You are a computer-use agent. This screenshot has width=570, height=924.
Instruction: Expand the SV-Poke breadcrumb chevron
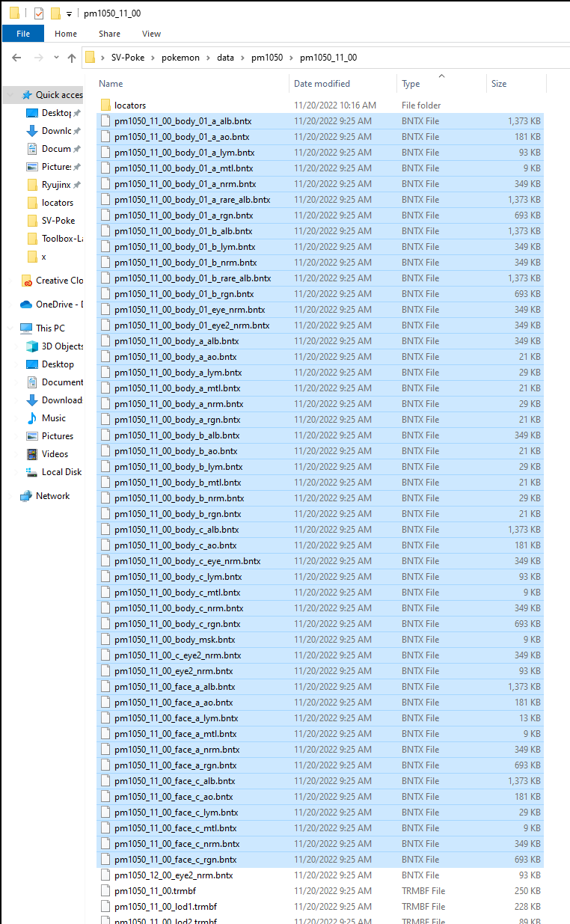[x=153, y=58]
